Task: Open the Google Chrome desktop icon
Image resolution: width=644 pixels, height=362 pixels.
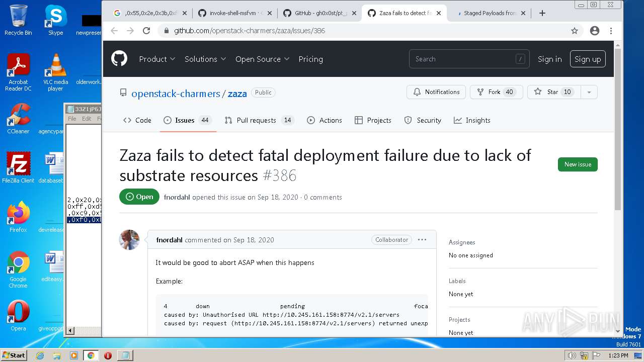Action: [18, 269]
